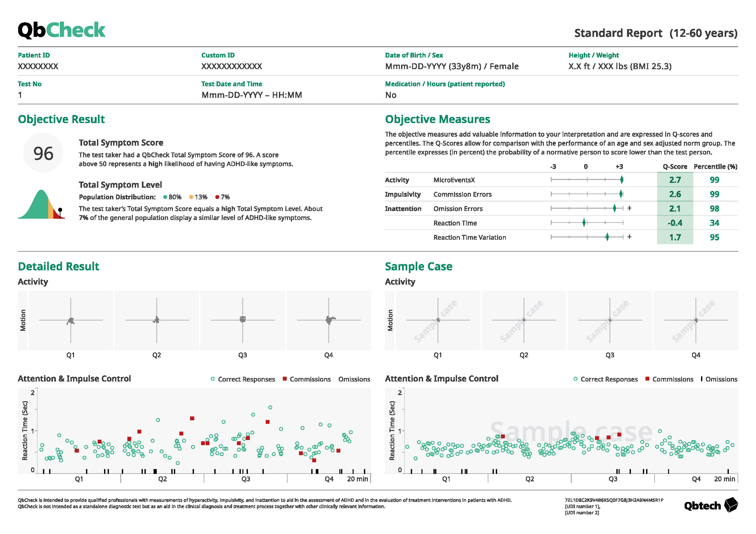Click the red Commissions legend square in Sample Case
Image resolution: width=756 pixels, height=534 pixels.
point(647,379)
